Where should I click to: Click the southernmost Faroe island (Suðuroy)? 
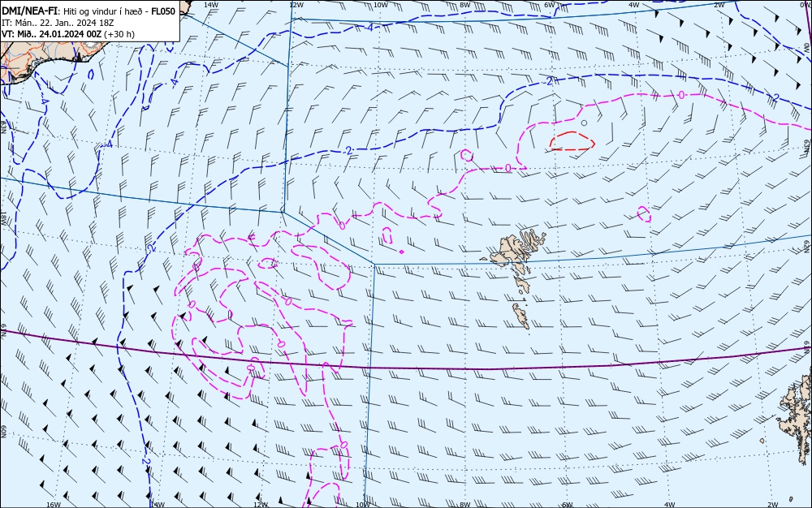[521, 316]
